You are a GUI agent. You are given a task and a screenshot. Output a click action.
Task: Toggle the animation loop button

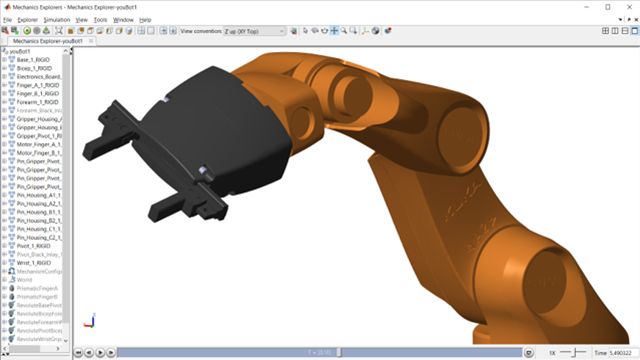(x=529, y=352)
